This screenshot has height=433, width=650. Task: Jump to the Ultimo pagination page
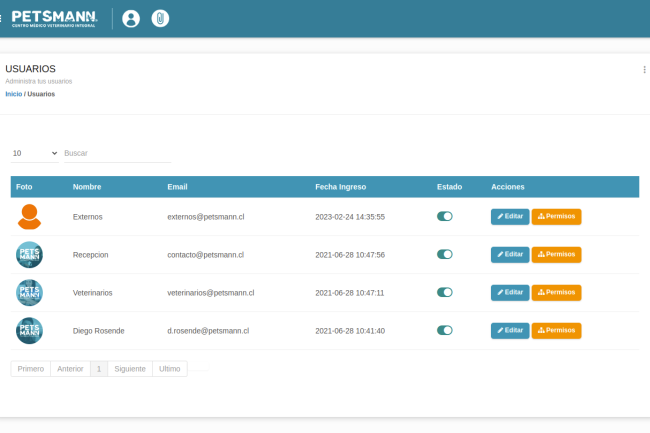pyautogui.click(x=170, y=369)
